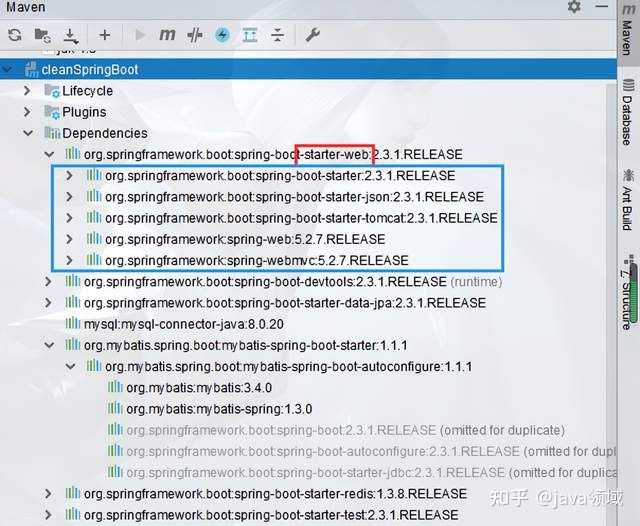Expand Lifecycle node
The width and height of the screenshot is (640, 526).
pos(27,91)
